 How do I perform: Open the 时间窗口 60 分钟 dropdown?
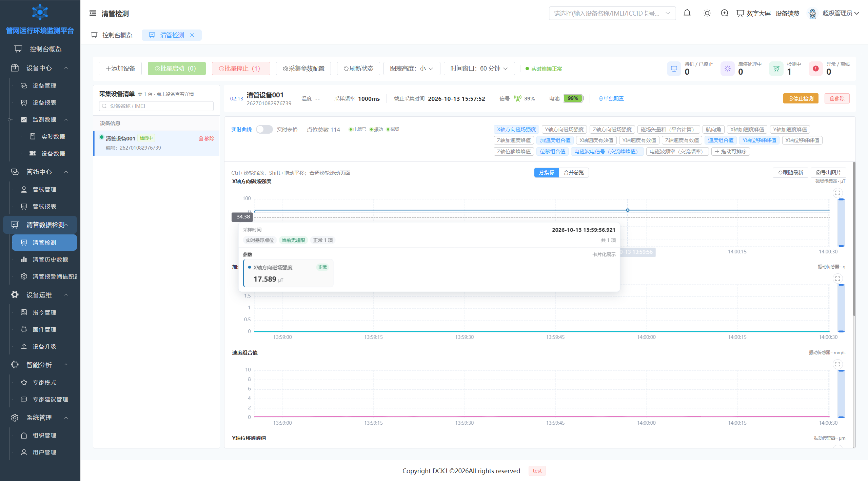pos(479,69)
